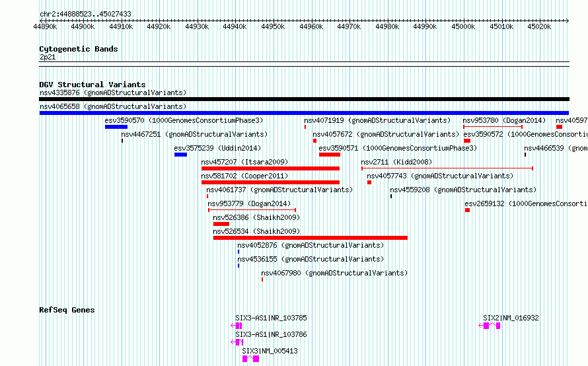Open nsv581702 Cooper2011 label
588x366 pixels.
click(244, 176)
